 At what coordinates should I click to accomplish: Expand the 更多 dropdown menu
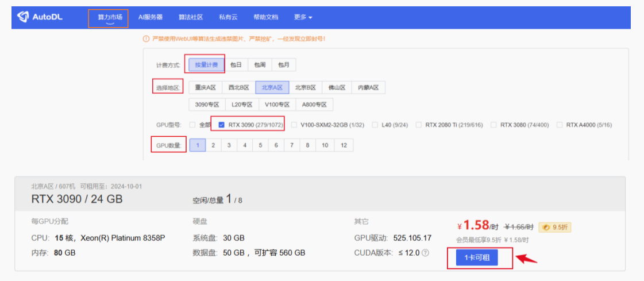click(x=303, y=17)
